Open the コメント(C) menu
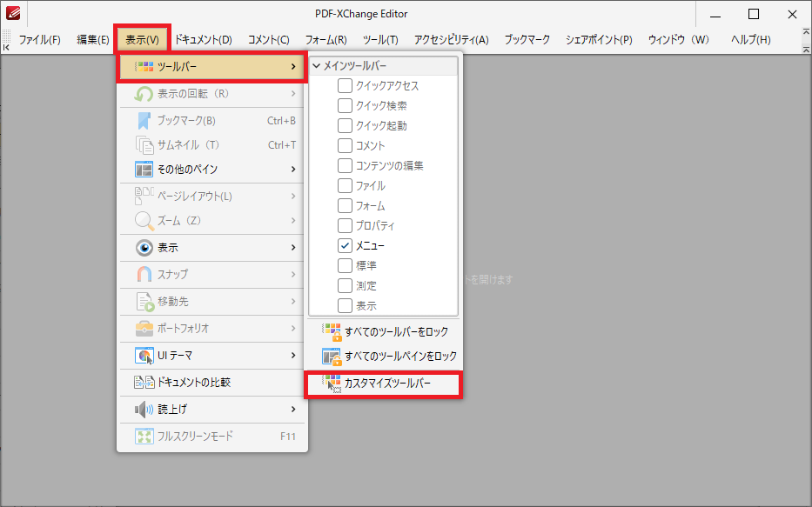Image resolution: width=812 pixels, height=507 pixels. [268, 40]
